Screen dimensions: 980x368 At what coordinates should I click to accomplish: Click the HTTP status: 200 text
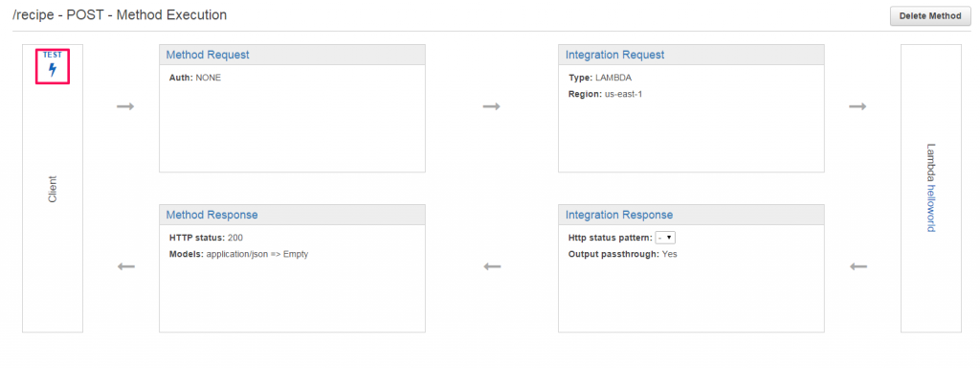[206, 238]
